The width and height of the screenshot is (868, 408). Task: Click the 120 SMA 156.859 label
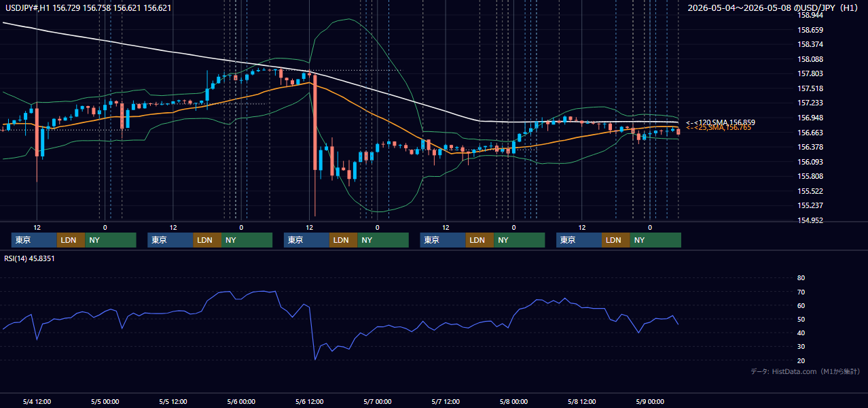pos(720,122)
